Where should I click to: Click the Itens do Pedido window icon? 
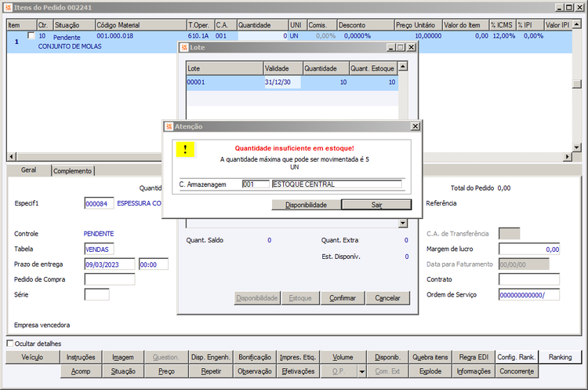[9, 8]
